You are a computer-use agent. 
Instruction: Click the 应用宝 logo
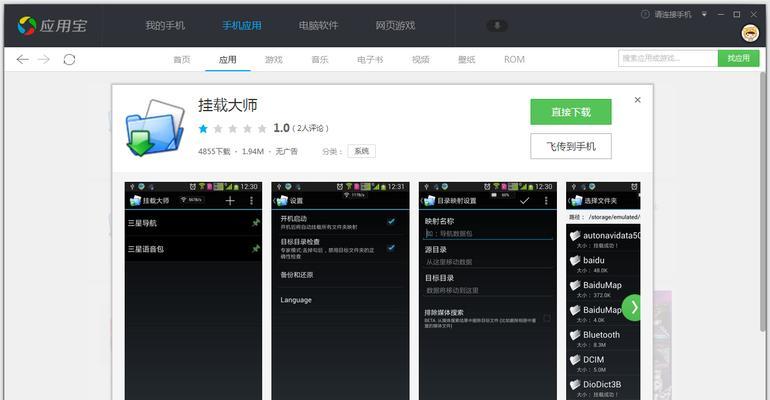[52, 26]
